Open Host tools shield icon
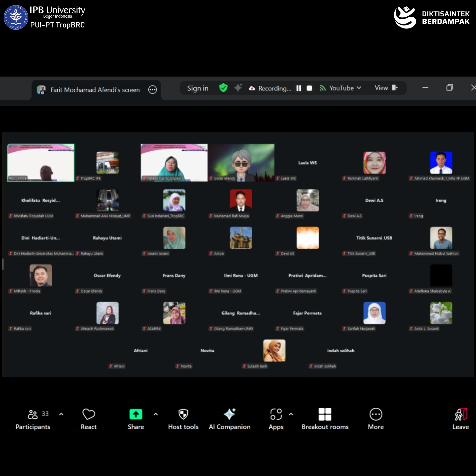Screen dimensions: 476x476 [x=183, y=414]
